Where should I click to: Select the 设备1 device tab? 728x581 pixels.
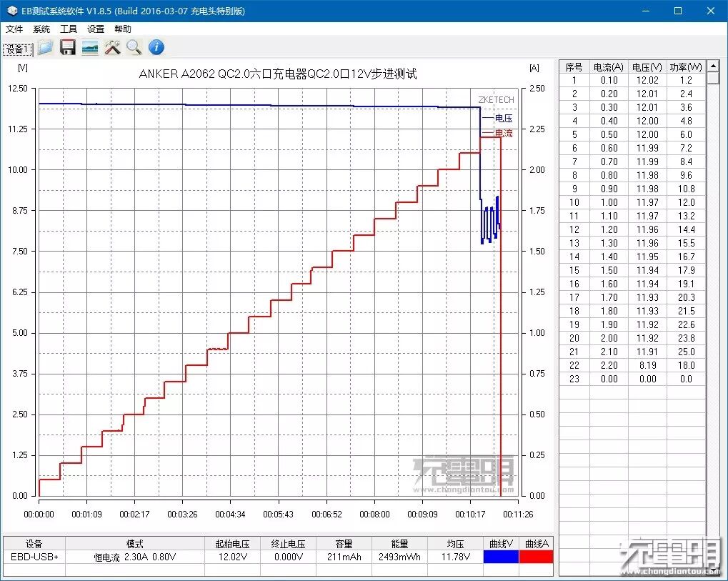[18, 49]
